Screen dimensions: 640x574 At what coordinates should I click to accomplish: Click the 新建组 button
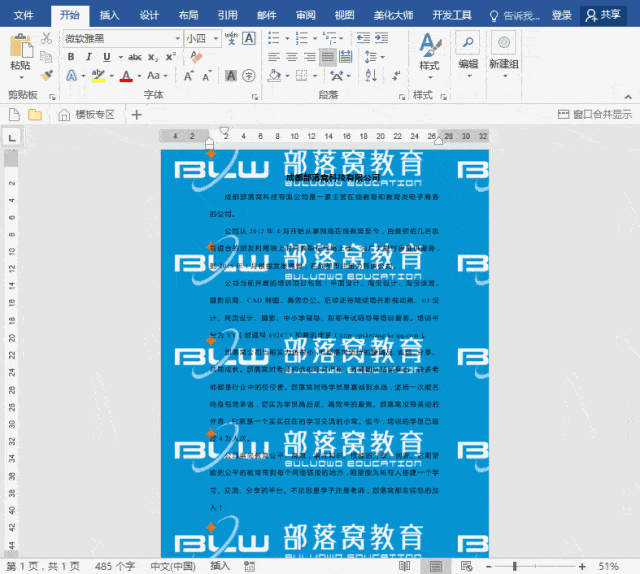tap(504, 56)
